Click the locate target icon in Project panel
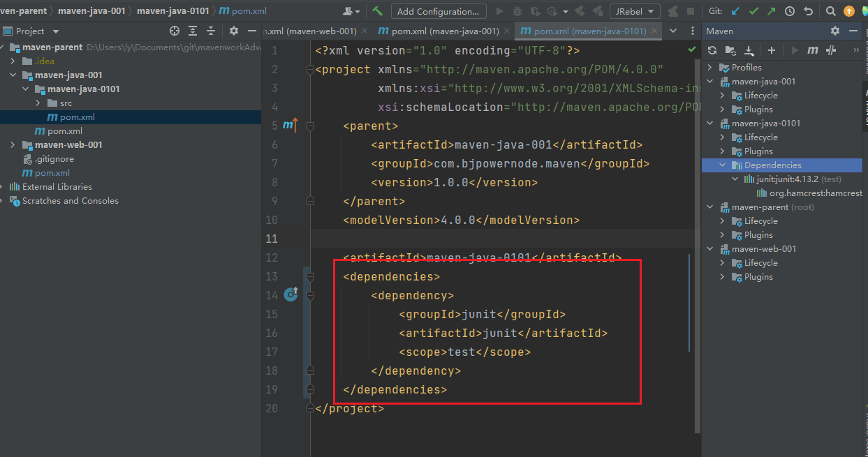The height and width of the screenshot is (457, 868). [x=175, y=31]
